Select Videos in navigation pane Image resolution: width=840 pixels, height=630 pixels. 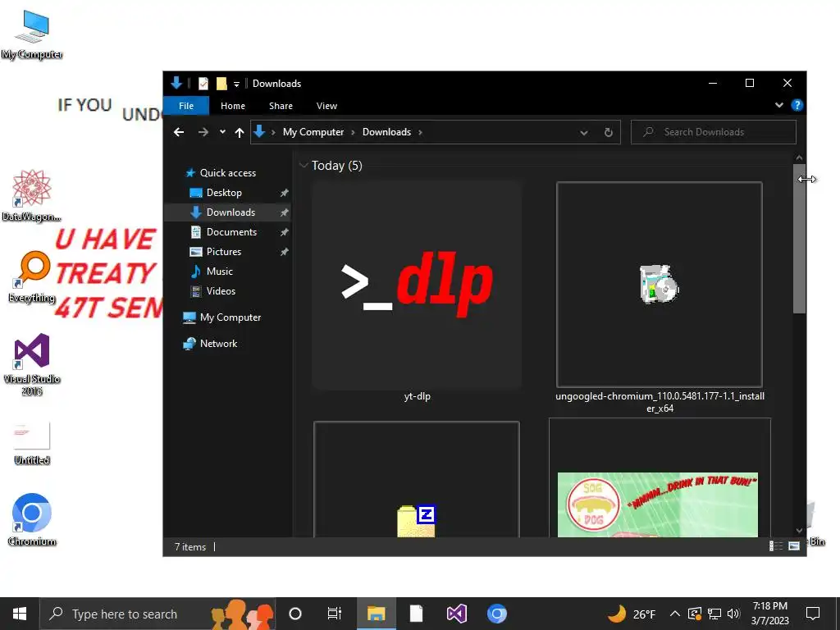221,291
